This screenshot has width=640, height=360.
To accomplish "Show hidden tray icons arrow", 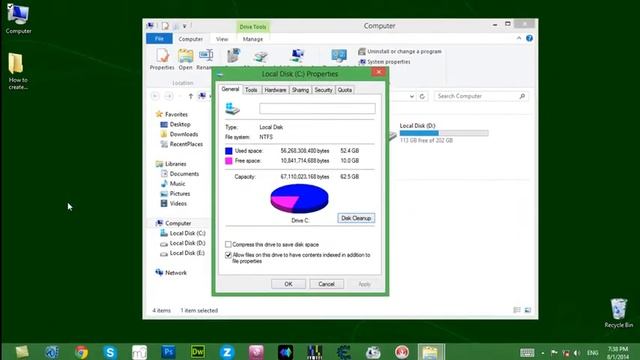I will pos(543,353).
